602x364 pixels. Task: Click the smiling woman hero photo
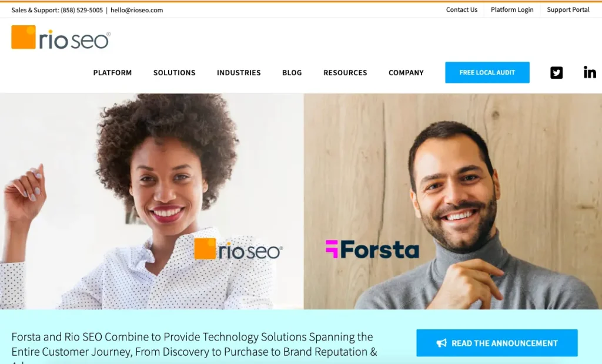[x=152, y=201]
